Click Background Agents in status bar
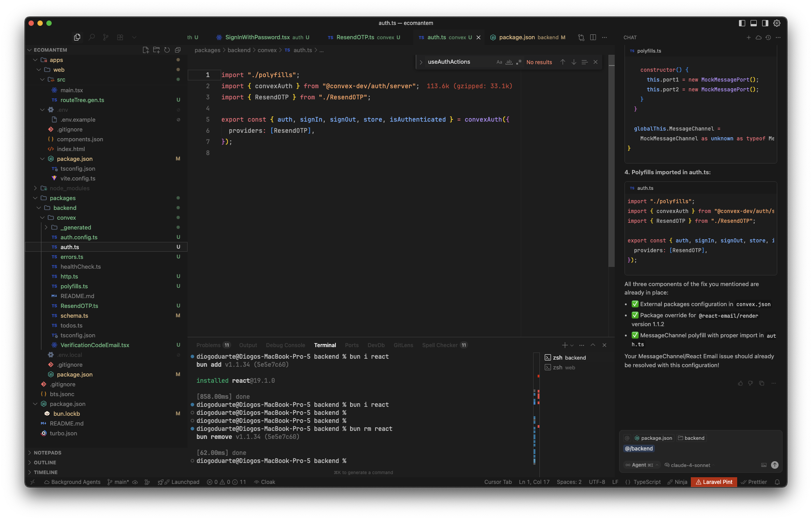Image resolution: width=812 pixels, height=520 pixels. coord(72,482)
